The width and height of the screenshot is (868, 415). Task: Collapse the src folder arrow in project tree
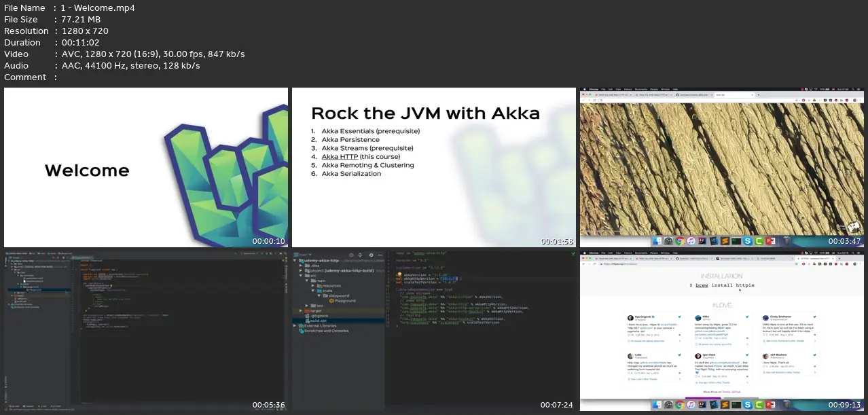point(301,276)
